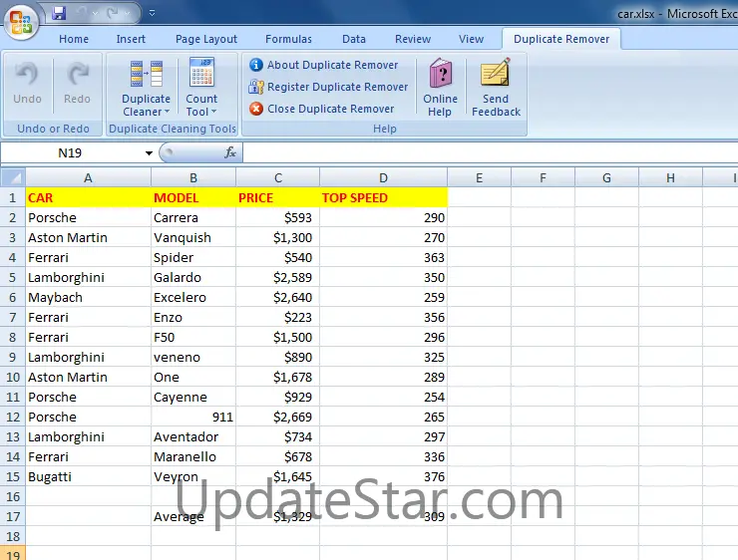
Task: Click the CAR header cell
Action: tap(88, 197)
